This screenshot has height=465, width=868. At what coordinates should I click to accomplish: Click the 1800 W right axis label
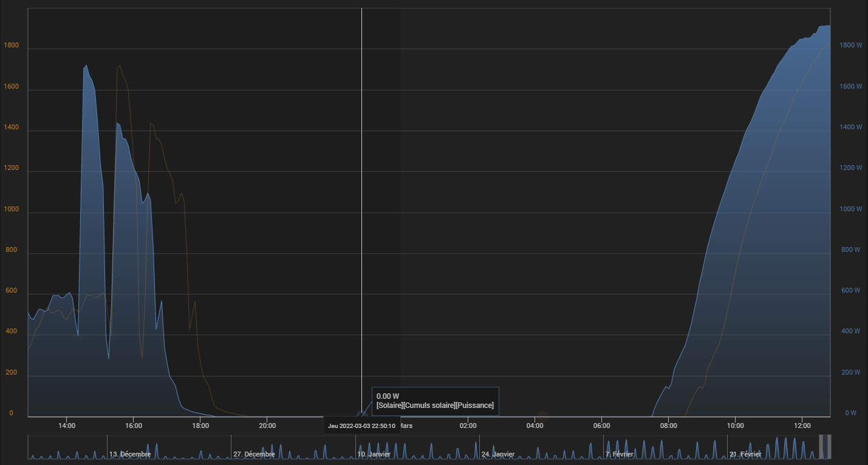pos(850,46)
